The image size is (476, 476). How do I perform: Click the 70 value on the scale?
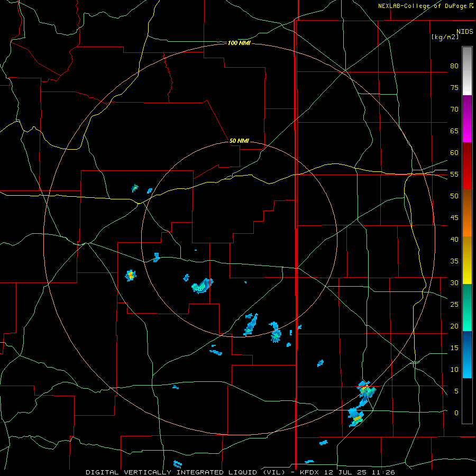click(454, 109)
